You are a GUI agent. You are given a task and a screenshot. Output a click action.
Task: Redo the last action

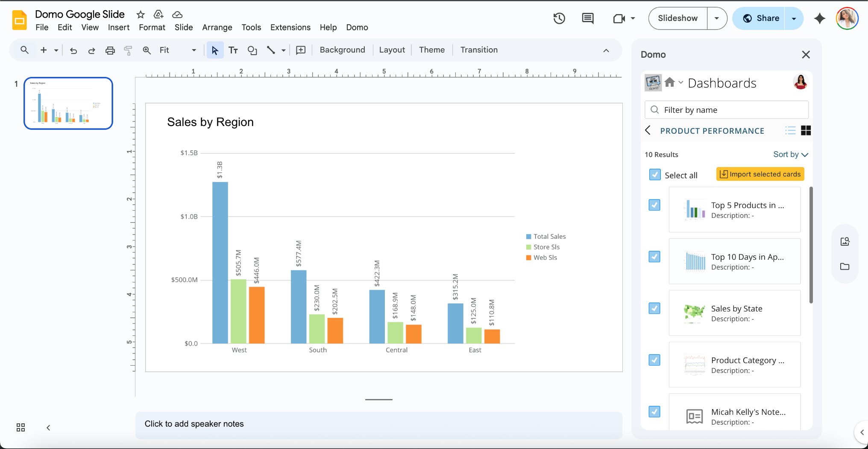tap(91, 50)
